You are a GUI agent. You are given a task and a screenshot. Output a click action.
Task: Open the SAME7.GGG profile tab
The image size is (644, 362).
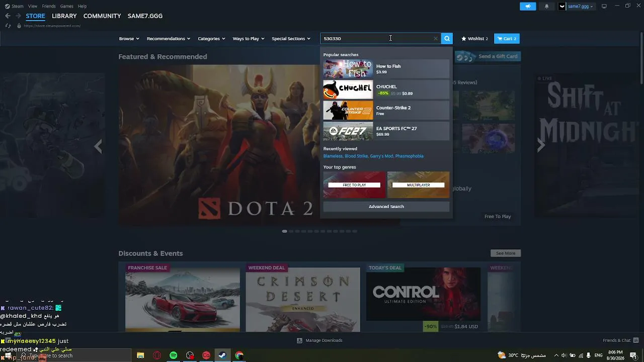(x=145, y=16)
